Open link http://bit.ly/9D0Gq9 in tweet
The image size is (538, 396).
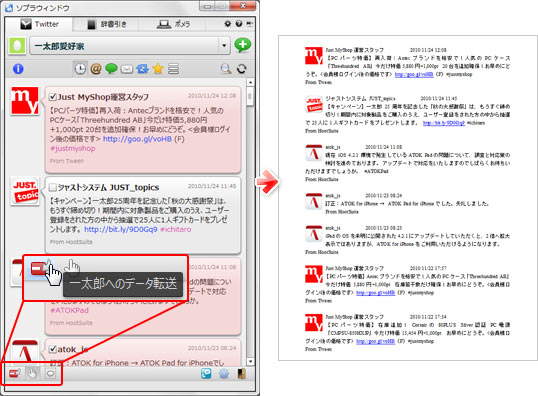(x=121, y=229)
